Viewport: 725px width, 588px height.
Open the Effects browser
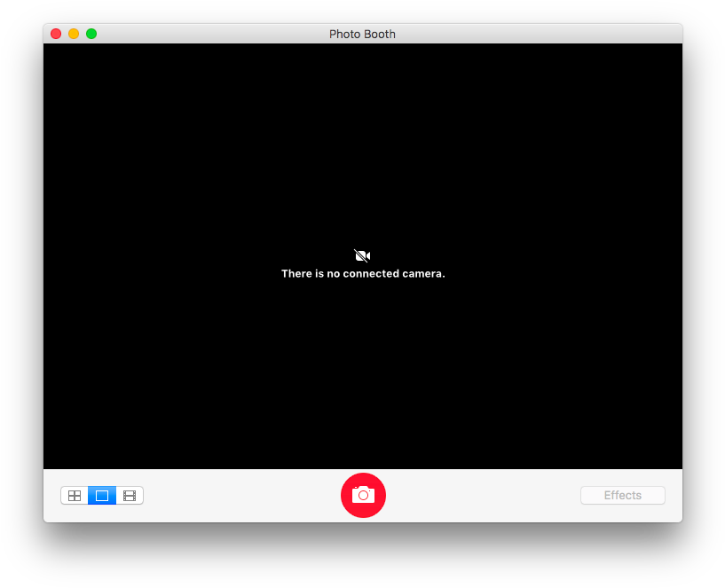click(622, 496)
